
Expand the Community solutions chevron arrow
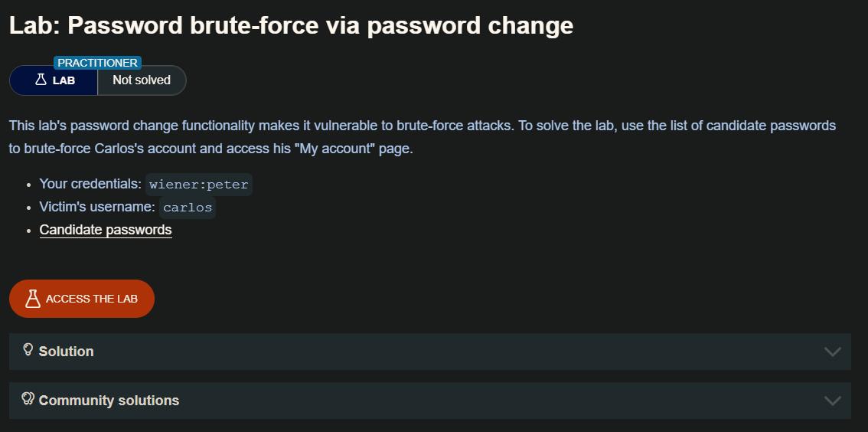832,401
